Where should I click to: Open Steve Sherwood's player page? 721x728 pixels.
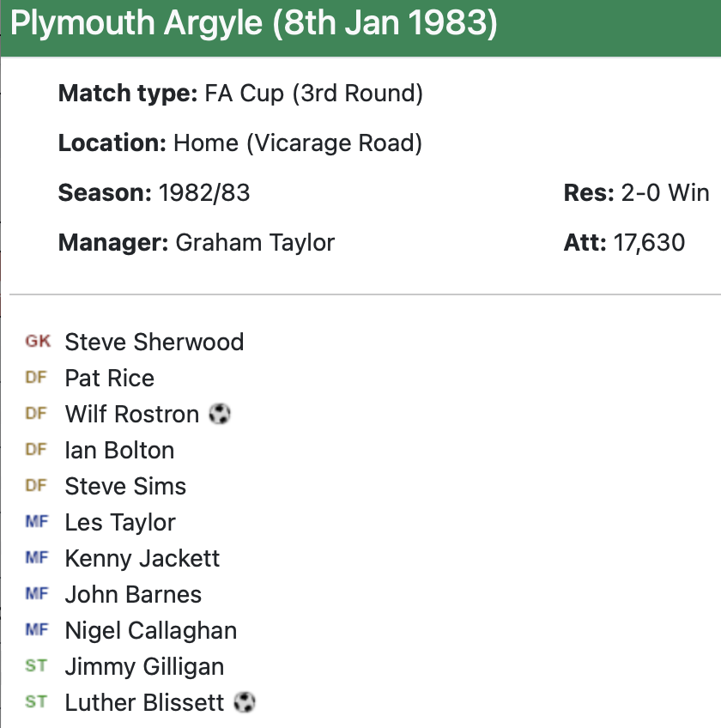pyautogui.click(x=154, y=343)
